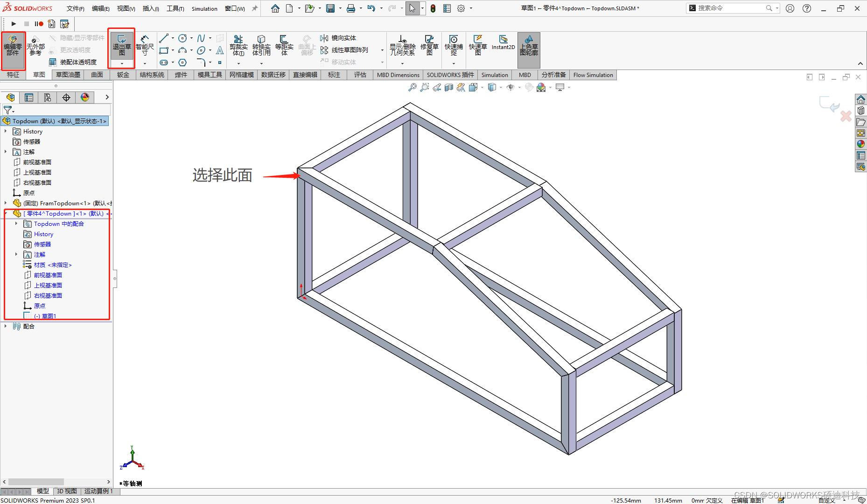Open the 工具(T) menu

pos(175,8)
